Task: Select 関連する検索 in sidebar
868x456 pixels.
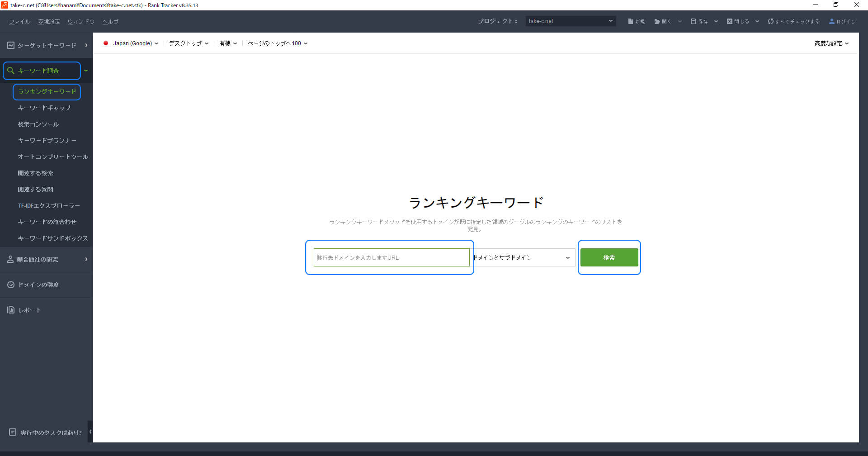Action: click(x=35, y=173)
